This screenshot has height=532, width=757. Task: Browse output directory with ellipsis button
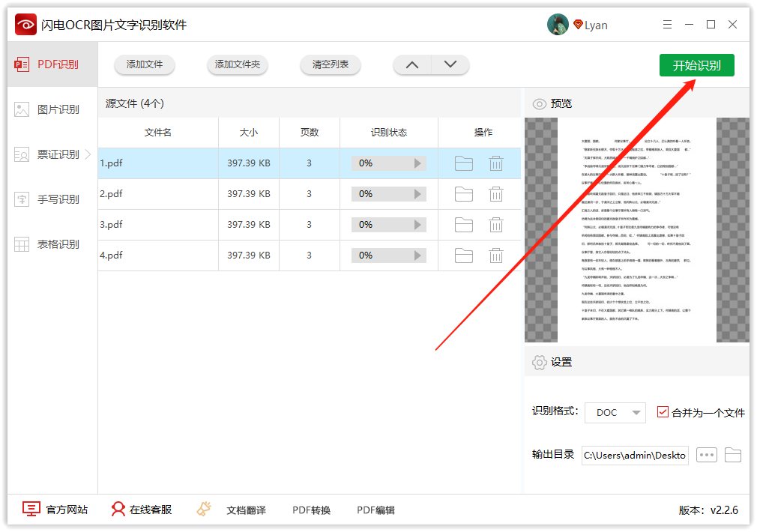(706, 455)
